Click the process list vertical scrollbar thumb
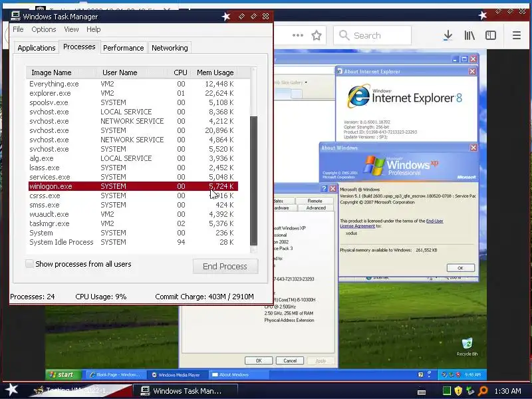532x399 pixels. (x=253, y=180)
